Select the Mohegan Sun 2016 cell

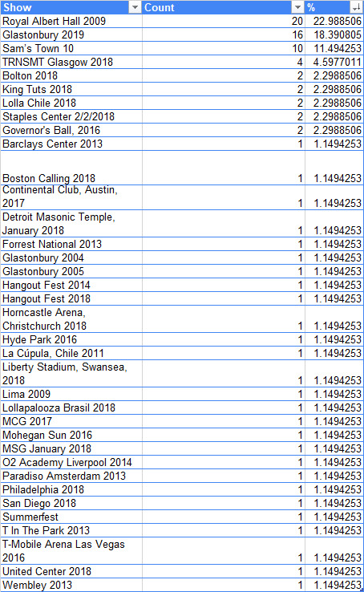[x=71, y=435]
